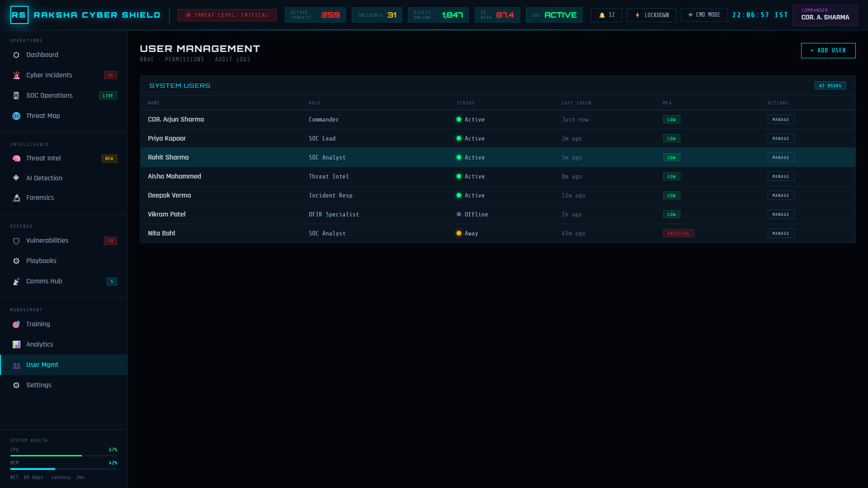
Task: Click Manage for Priya Kapoor
Action: point(781,139)
